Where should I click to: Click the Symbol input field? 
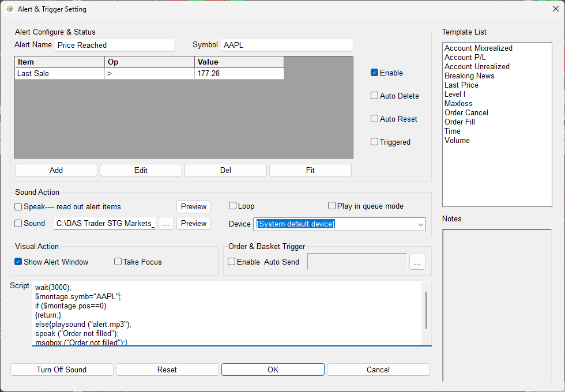coord(287,45)
